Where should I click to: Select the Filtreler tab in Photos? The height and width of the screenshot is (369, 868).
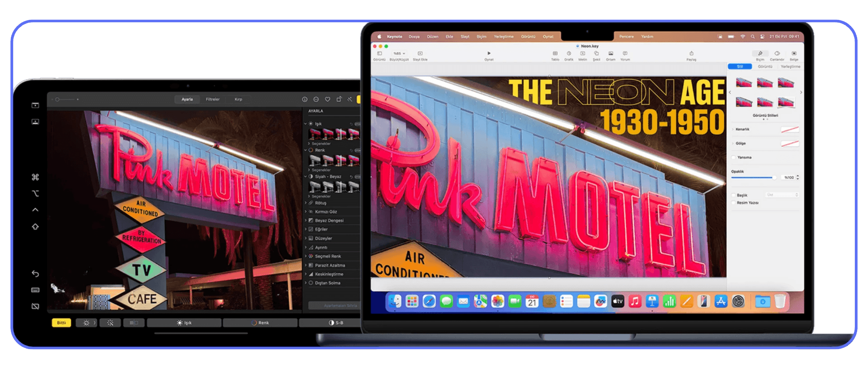pyautogui.click(x=212, y=99)
